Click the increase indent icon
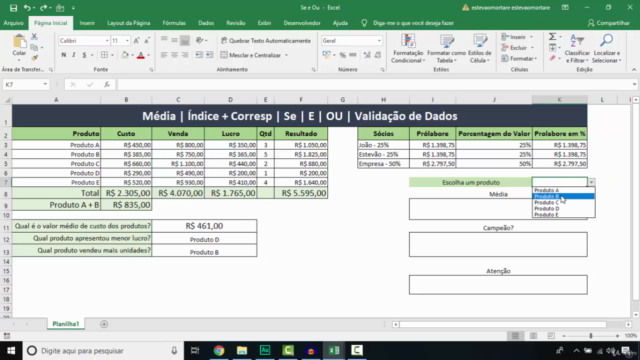Viewport: 640px width, 360px height. [x=209, y=55]
